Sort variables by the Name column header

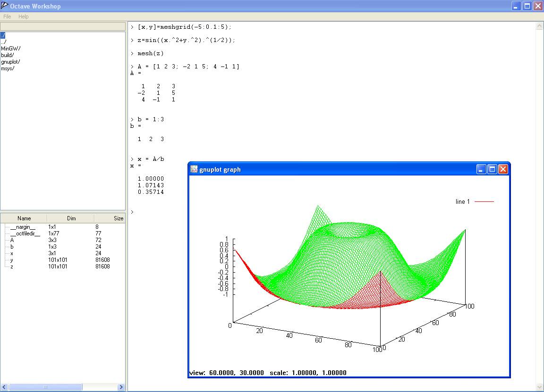point(24,218)
